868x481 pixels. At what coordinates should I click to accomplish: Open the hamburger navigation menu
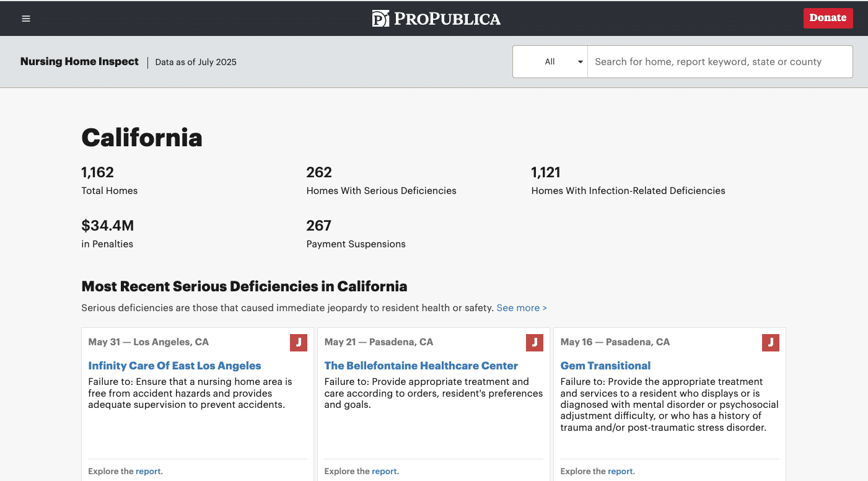coord(25,18)
